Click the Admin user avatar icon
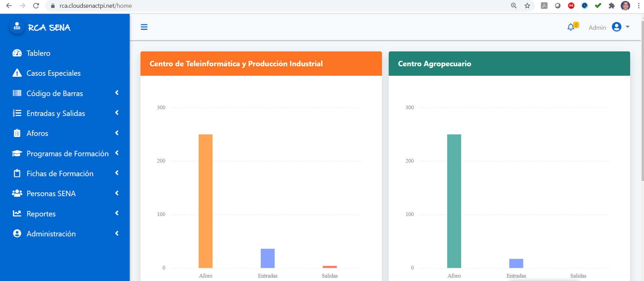Image resolution: width=644 pixels, height=281 pixels. [x=616, y=27]
